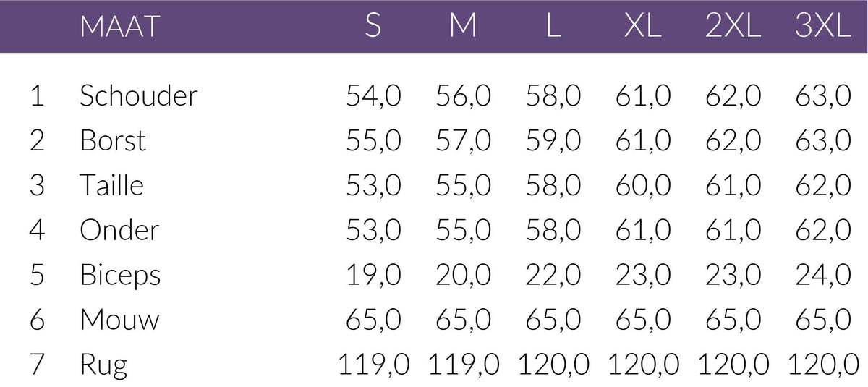Select the 3XL column header

point(823,27)
